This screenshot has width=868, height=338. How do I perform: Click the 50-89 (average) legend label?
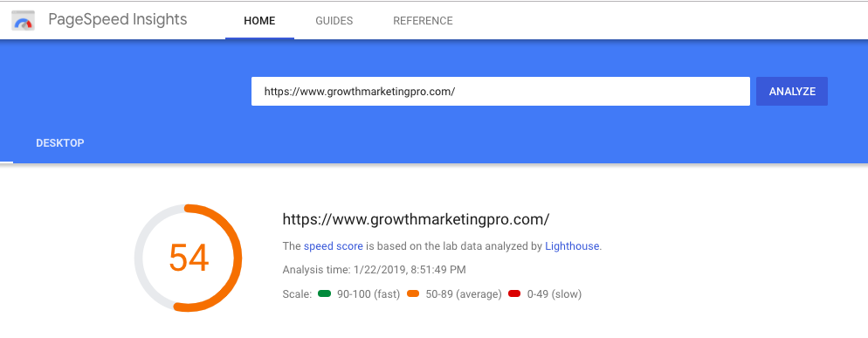[464, 294]
